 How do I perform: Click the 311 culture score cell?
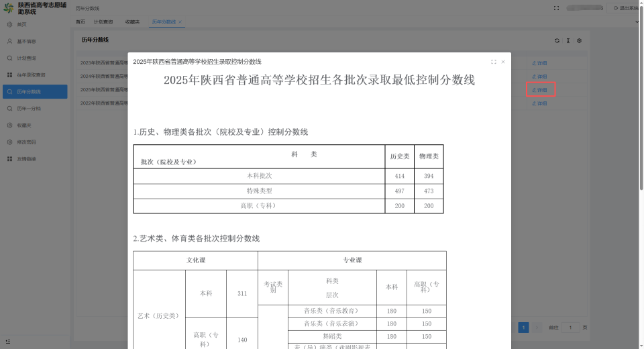pyautogui.click(x=242, y=293)
